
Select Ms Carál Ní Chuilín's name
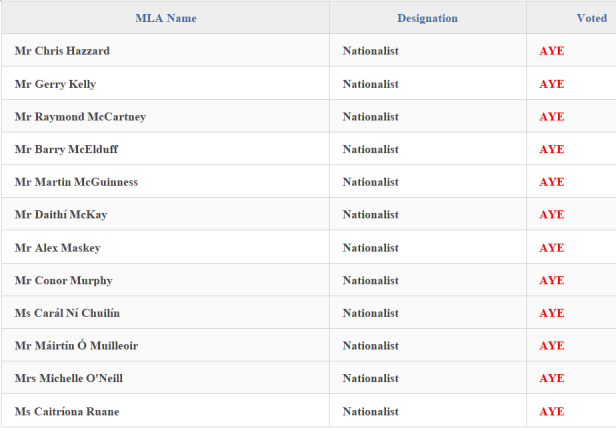(67, 313)
